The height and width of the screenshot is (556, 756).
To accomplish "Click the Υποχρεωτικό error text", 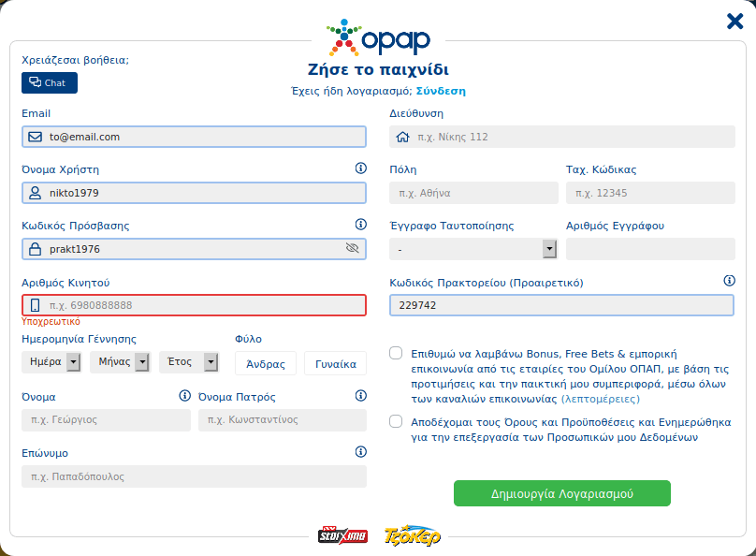I will (51, 322).
